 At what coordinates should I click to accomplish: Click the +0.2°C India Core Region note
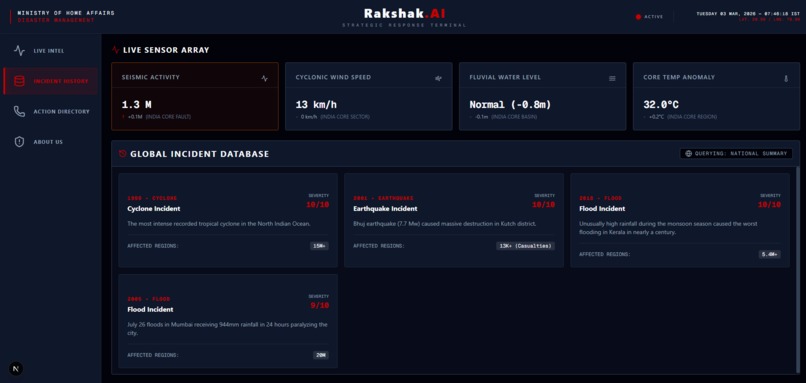pyautogui.click(x=680, y=117)
